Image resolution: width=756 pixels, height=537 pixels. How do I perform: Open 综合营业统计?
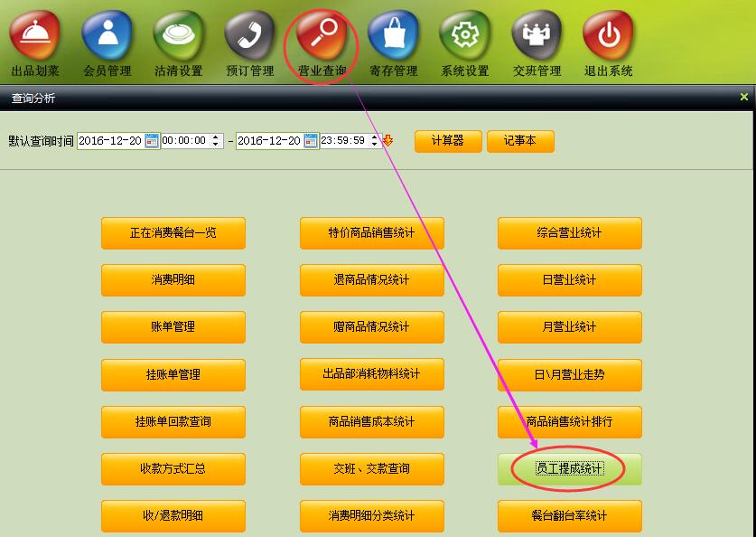[569, 233]
